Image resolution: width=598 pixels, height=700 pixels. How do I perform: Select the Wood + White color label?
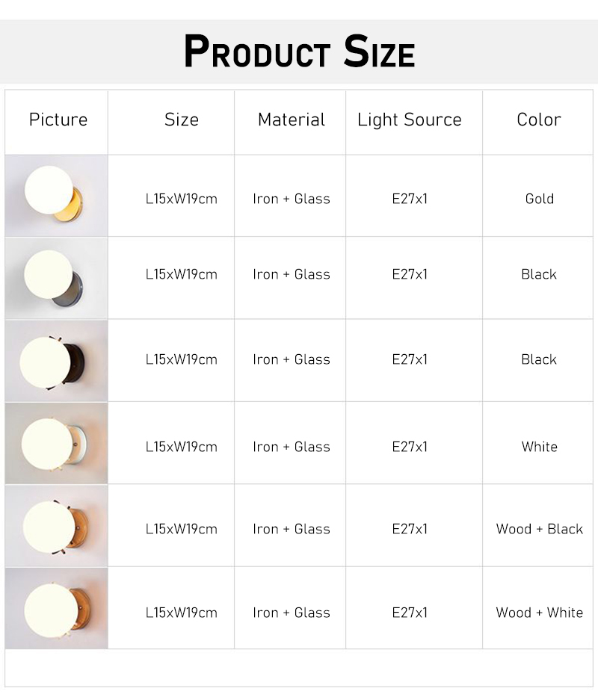point(540,613)
